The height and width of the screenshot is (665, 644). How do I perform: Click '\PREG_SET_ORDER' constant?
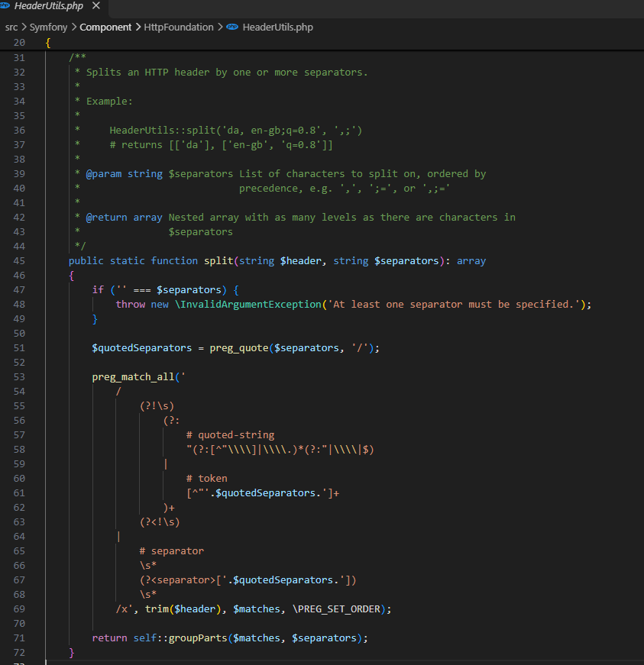(x=336, y=609)
